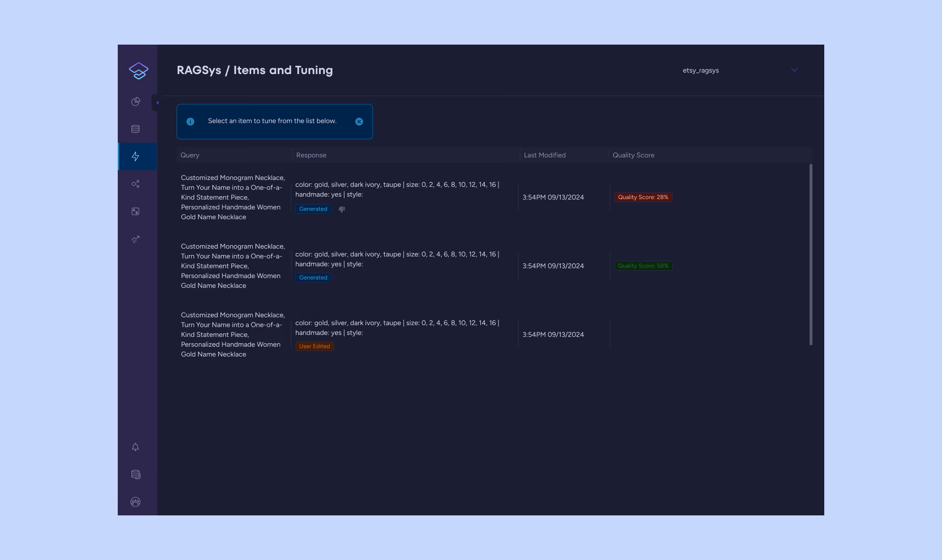
Task: Click the response text in the 58% score row
Action: pyautogui.click(x=397, y=259)
